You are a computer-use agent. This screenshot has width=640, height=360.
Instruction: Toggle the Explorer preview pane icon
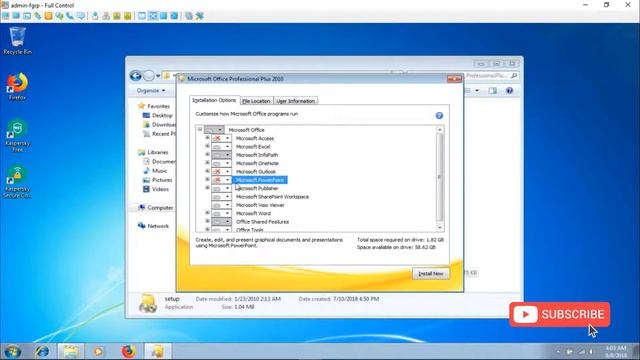coord(493,91)
